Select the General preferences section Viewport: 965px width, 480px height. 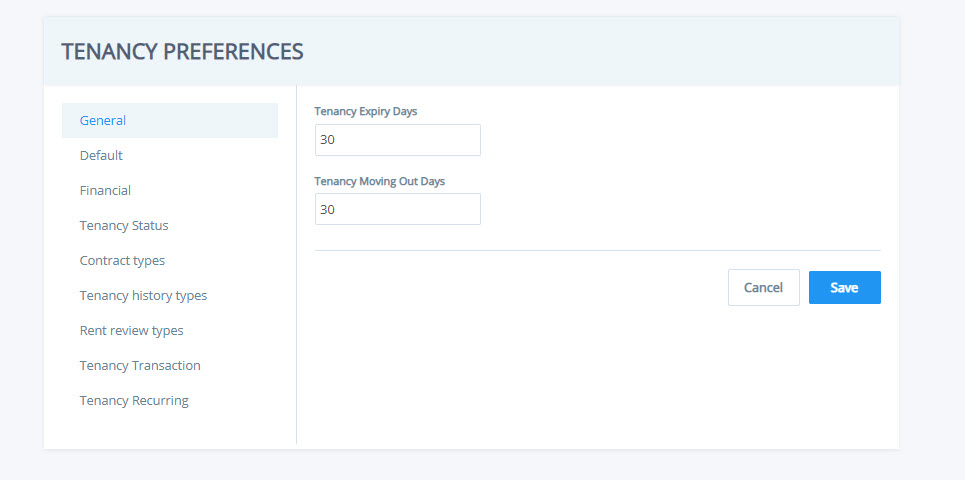[x=169, y=121]
